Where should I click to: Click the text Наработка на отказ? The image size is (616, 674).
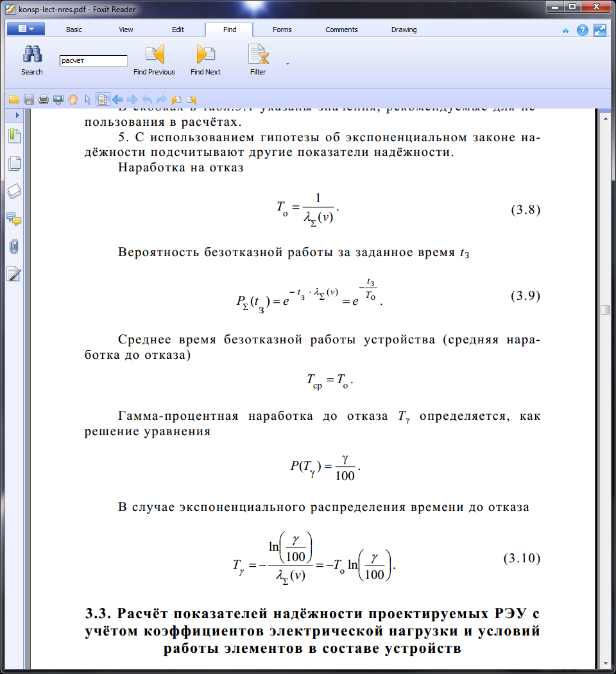point(181,167)
